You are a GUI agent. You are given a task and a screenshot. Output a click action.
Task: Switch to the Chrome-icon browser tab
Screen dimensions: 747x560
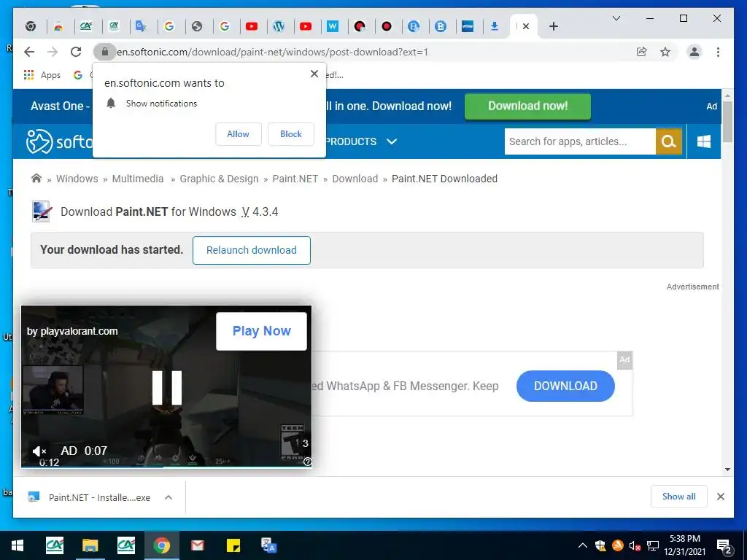click(x=31, y=27)
